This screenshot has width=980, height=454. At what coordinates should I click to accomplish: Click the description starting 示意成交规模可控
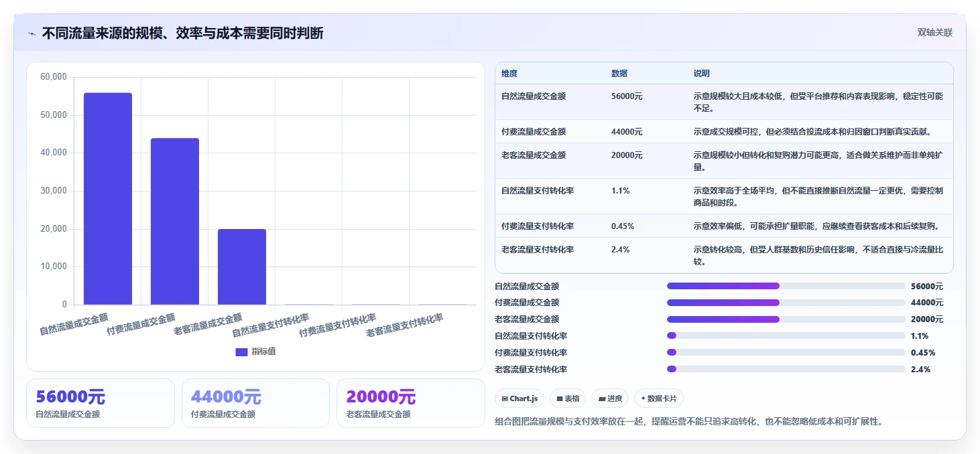[812, 132]
